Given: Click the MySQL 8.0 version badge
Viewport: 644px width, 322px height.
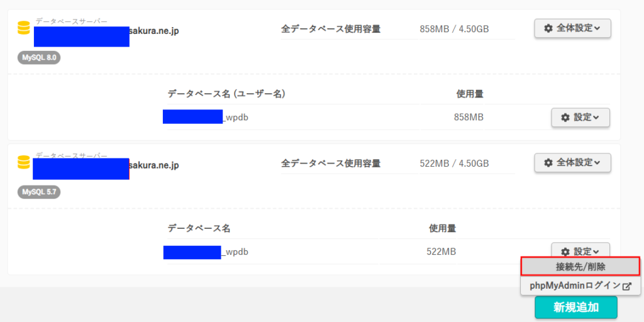Looking at the screenshot, I should 39,57.
